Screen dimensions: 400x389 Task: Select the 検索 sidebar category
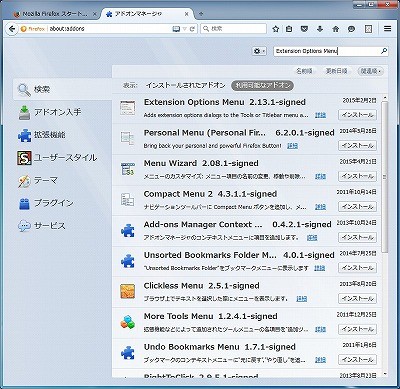(62, 89)
